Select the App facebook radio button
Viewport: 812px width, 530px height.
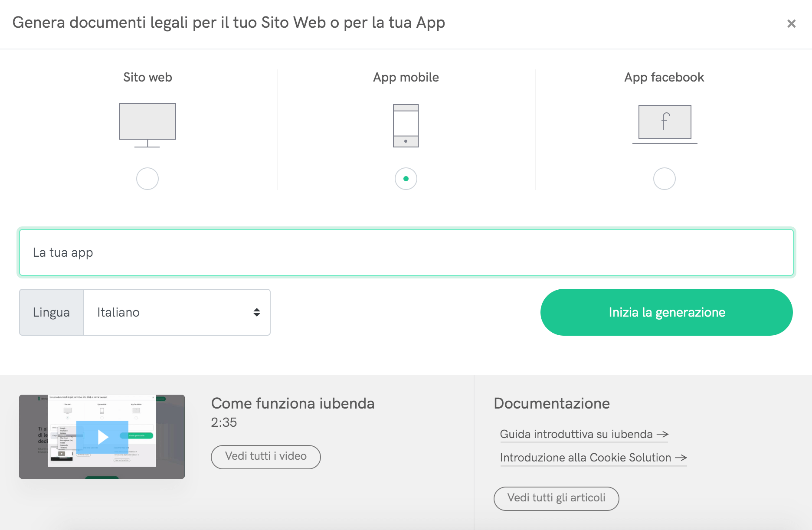point(665,178)
